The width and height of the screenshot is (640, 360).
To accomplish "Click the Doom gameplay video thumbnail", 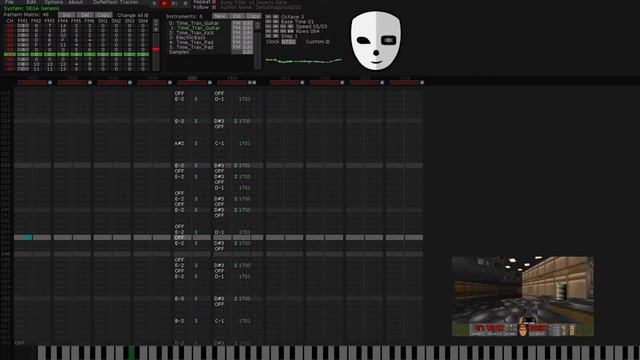I will 523,296.
